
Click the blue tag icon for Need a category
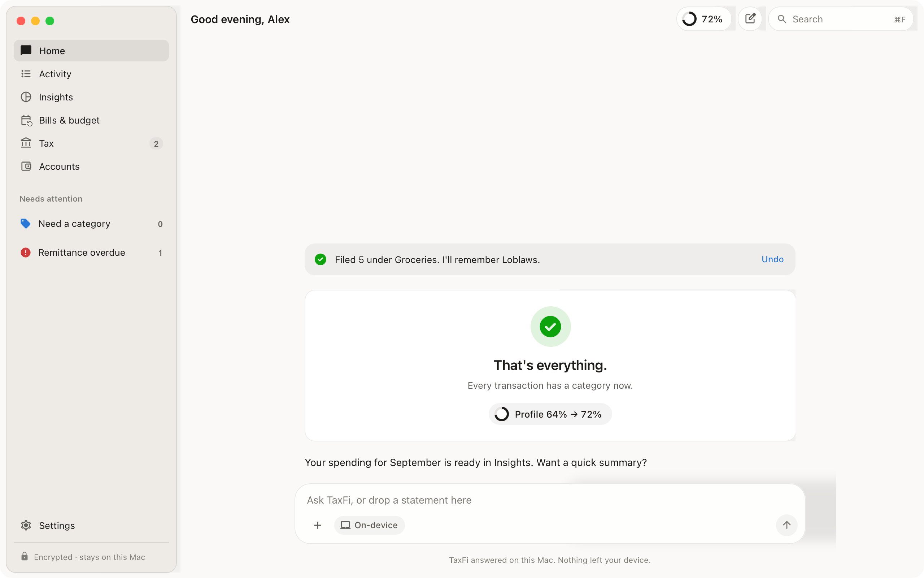click(26, 224)
